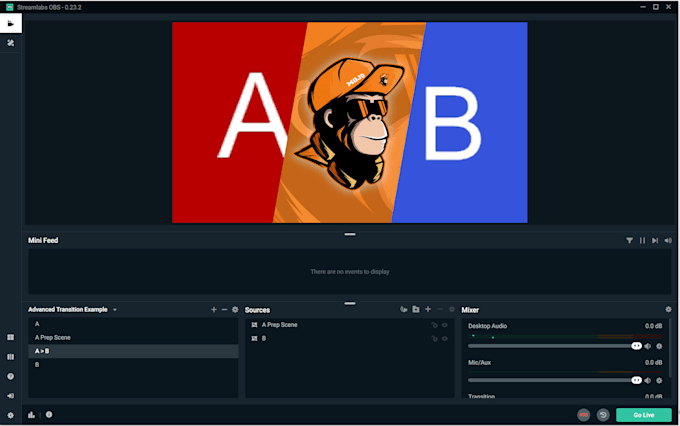680x426 pixels.
Task: Click the Sources panel title
Action: click(257, 310)
